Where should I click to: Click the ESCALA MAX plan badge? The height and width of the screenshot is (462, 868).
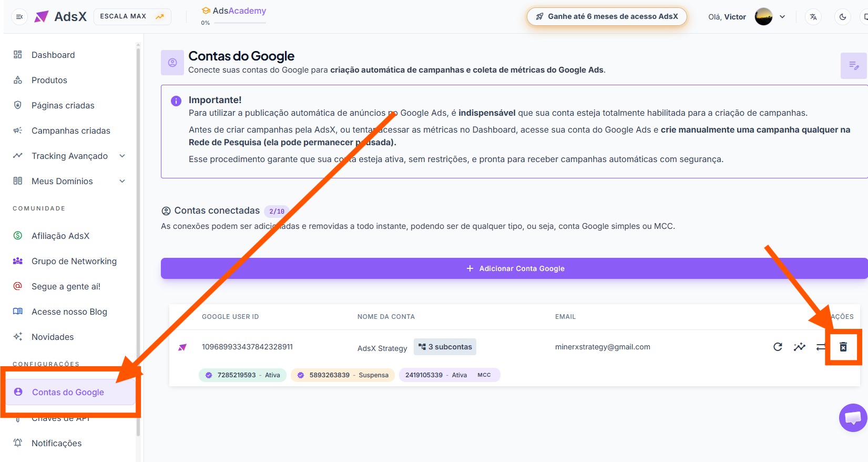click(x=132, y=16)
